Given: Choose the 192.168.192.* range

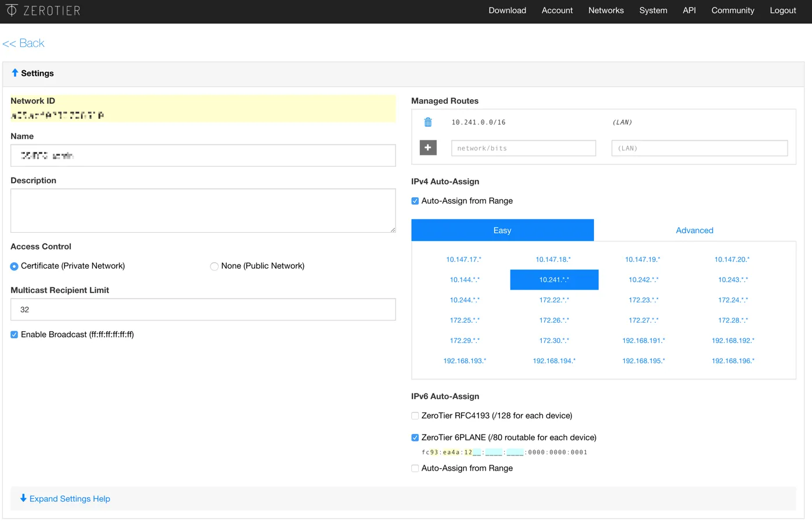Looking at the screenshot, I should click(733, 341).
